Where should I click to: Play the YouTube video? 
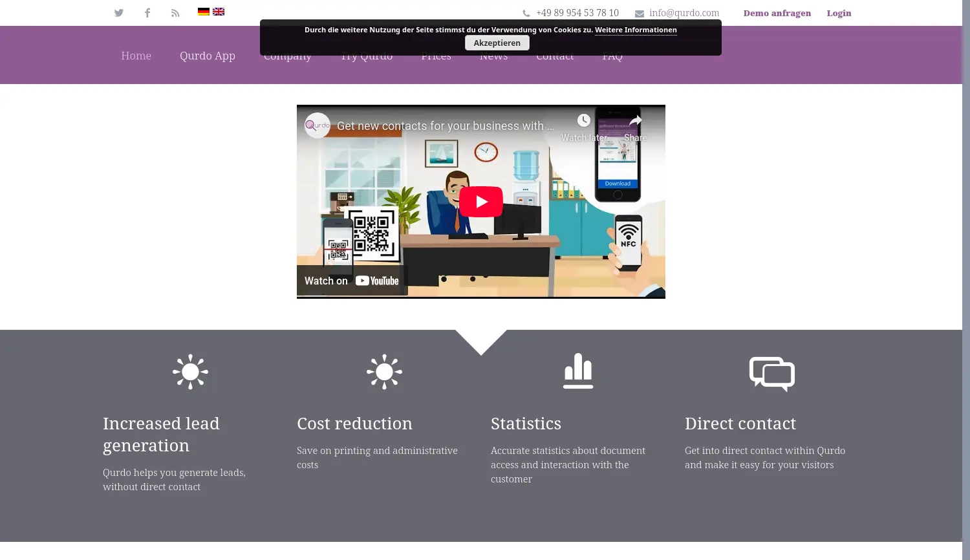481,202
